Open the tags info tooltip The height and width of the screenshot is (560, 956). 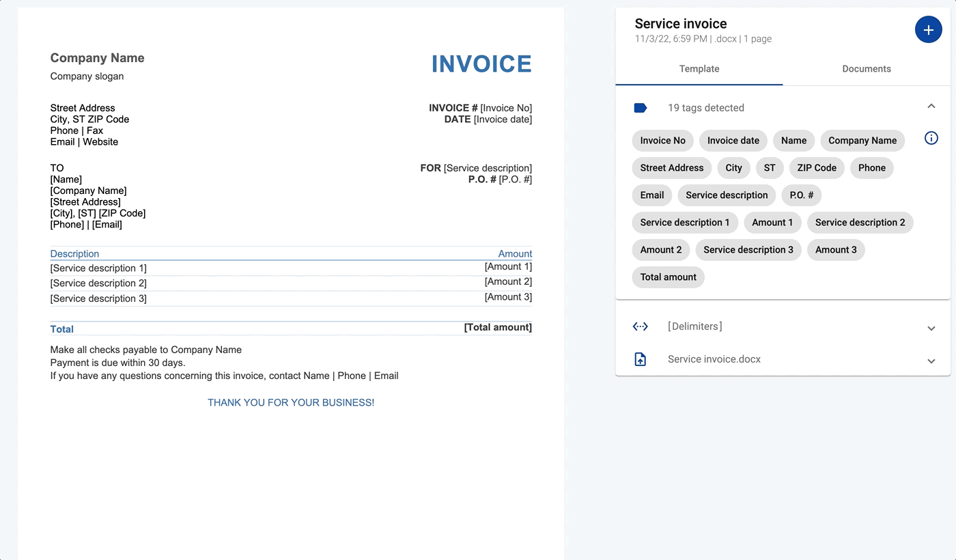[931, 138]
